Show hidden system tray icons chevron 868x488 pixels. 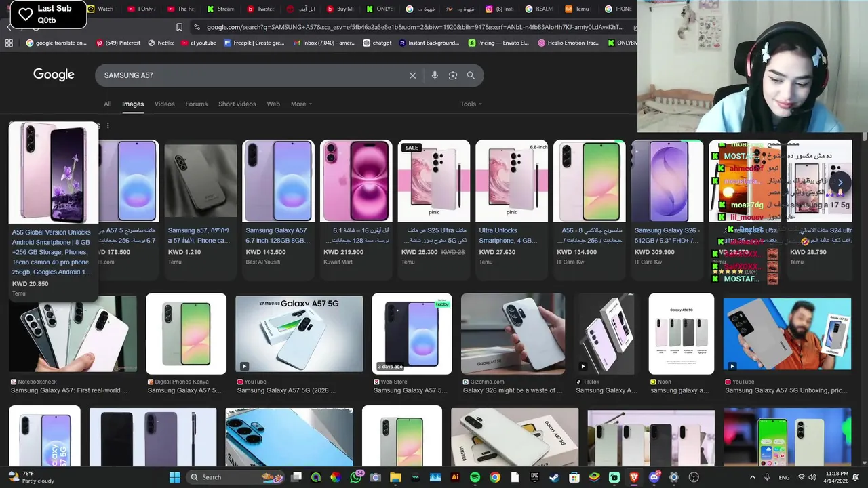point(752,477)
